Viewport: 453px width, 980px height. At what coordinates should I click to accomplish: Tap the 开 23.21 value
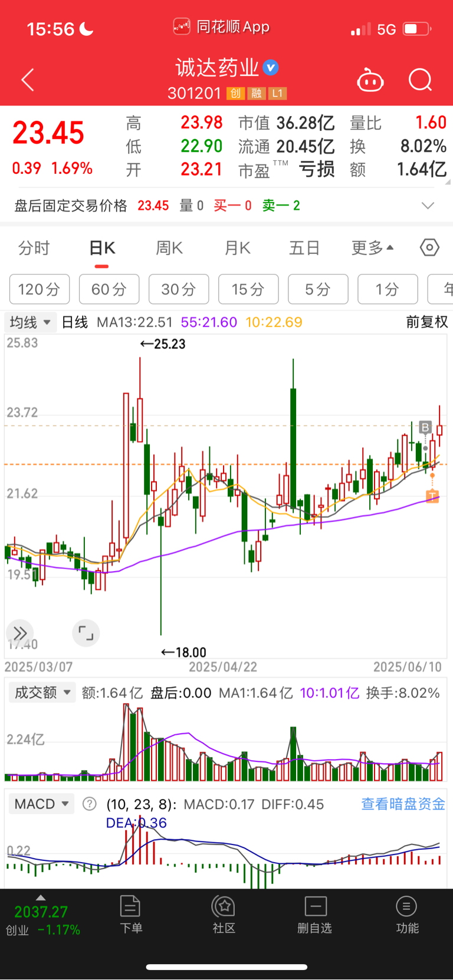tap(174, 170)
